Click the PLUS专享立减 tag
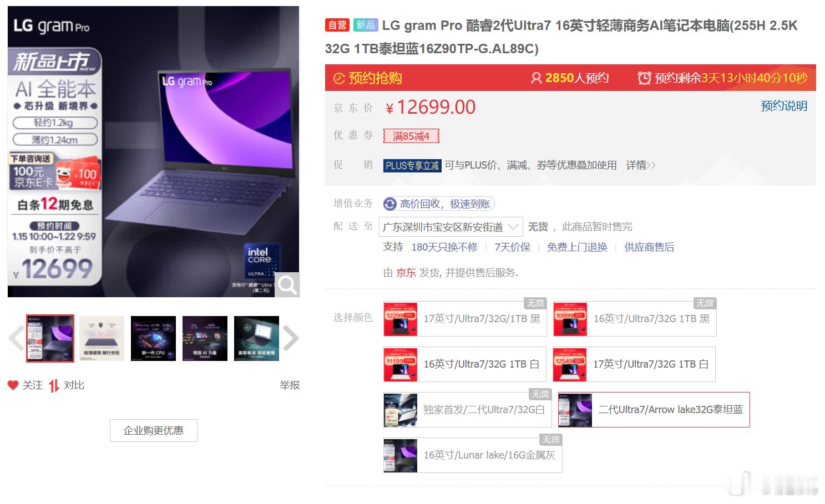The width and height of the screenshot is (825, 504). coord(412,165)
